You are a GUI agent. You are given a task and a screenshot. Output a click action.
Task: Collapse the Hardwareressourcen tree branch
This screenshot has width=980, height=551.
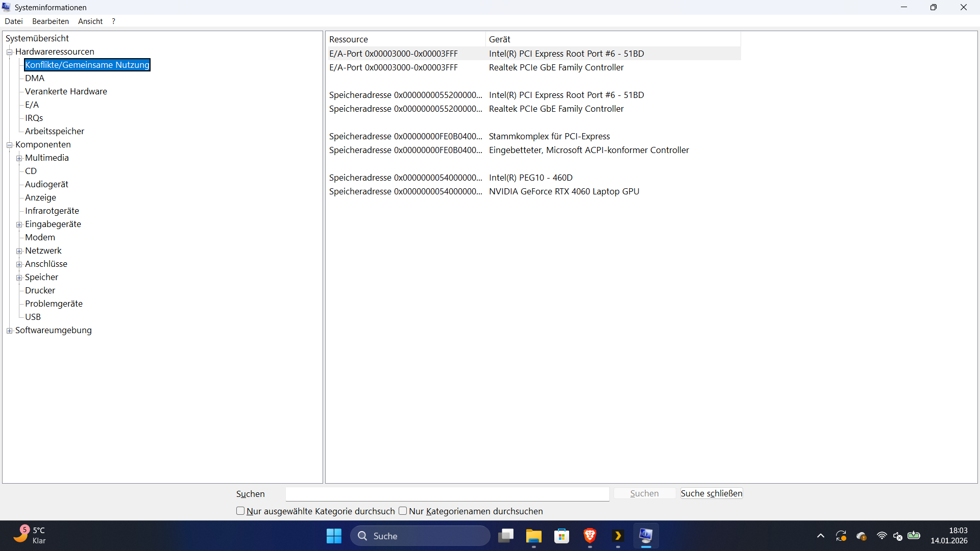click(9, 52)
